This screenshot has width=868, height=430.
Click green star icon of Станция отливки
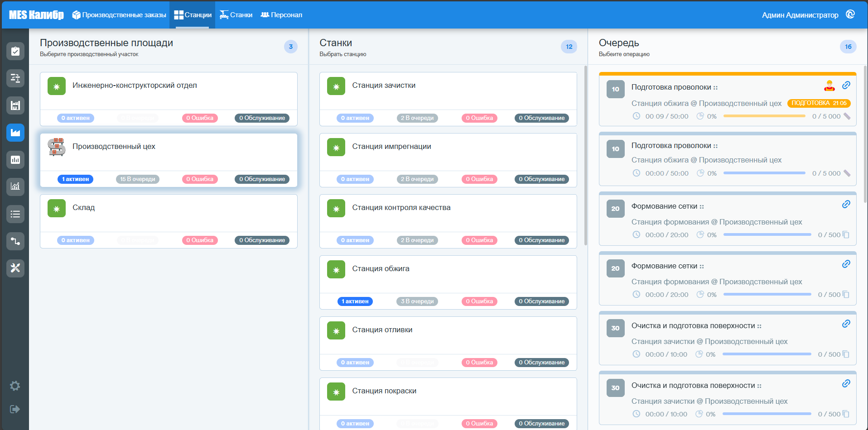(336, 331)
